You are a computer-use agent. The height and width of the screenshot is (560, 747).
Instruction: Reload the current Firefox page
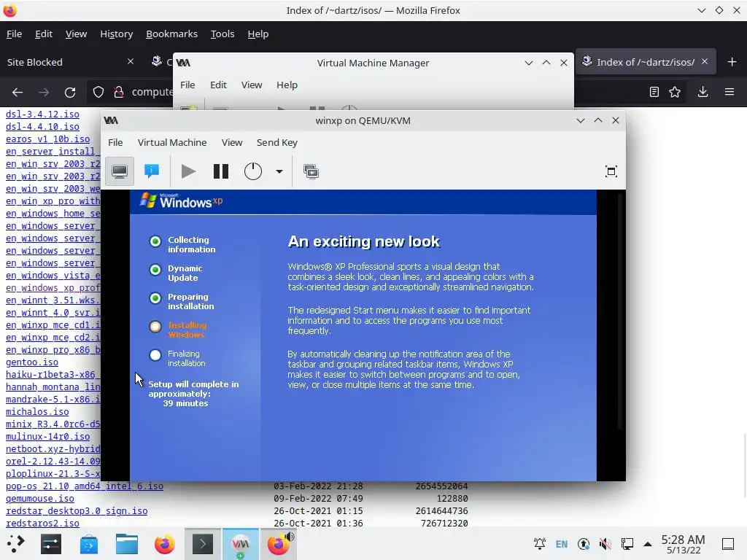point(70,92)
